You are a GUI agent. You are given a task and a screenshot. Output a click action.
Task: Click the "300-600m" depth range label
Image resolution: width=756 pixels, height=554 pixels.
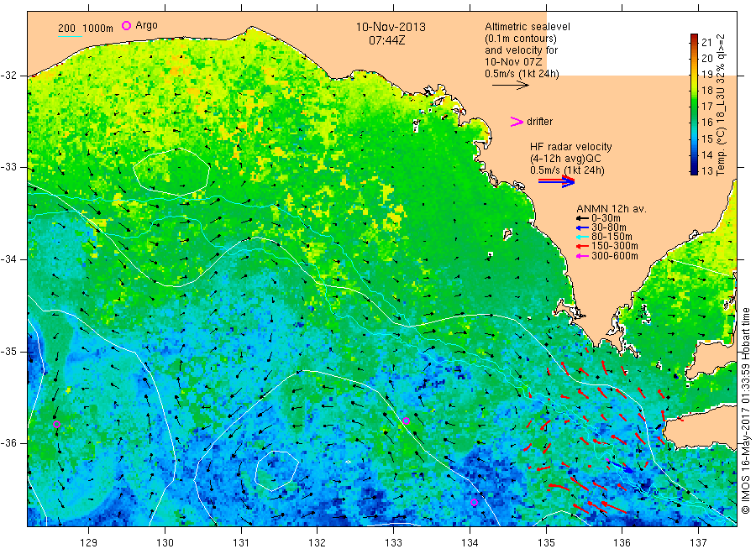[x=615, y=256]
